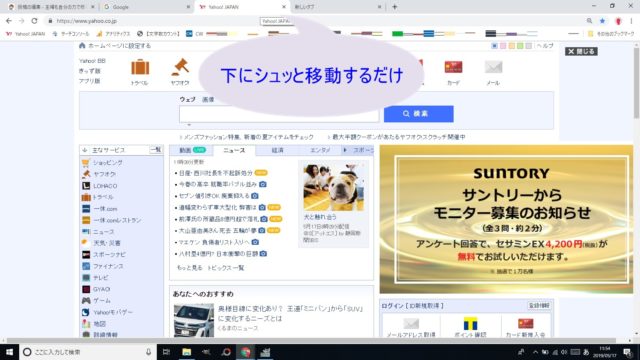Open the Card icon in top row
The height and width of the screenshot is (360, 640).
[x=453, y=67]
